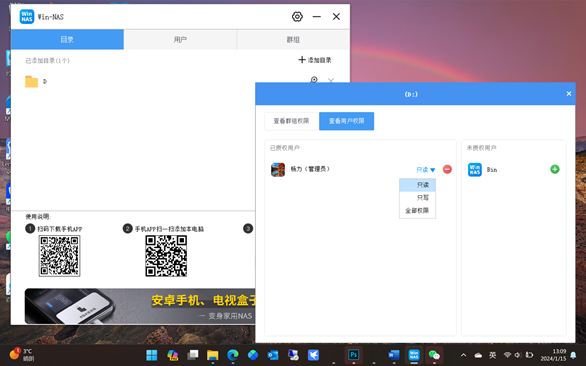Image resolution: width=586 pixels, height=366 pixels.
Task: Open the Windows Start menu
Action: (x=152, y=355)
